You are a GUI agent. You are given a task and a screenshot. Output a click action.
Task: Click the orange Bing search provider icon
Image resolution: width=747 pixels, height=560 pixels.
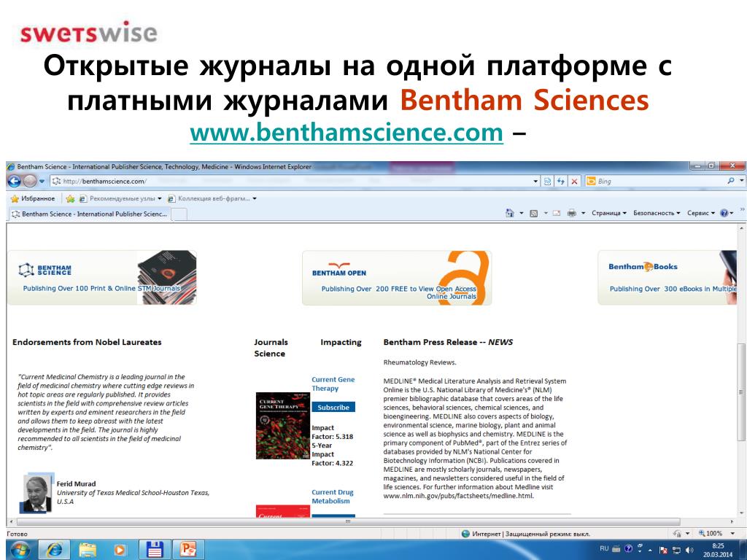[591, 181]
